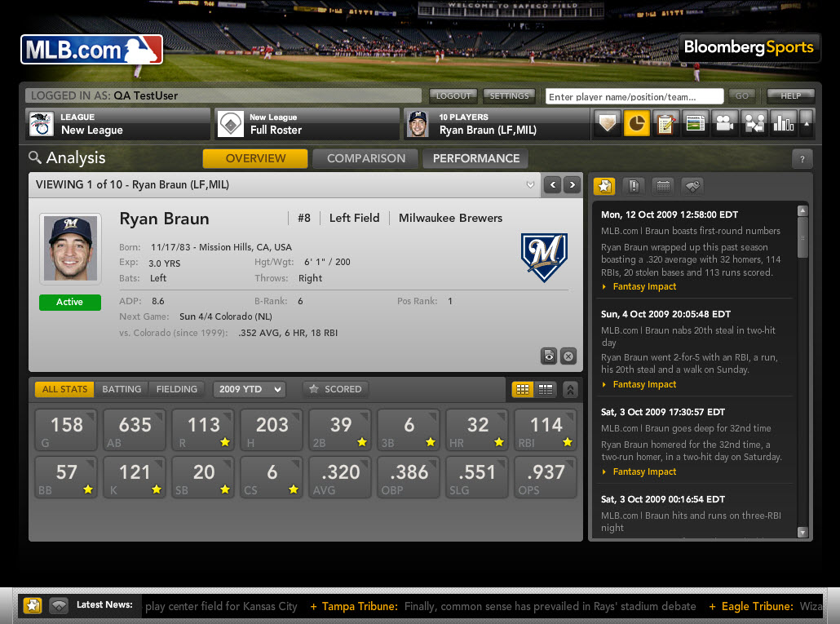840x624 pixels.
Task: Toggle the star on the 2B stat tile
Action: pyautogui.click(x=362, y=442)
